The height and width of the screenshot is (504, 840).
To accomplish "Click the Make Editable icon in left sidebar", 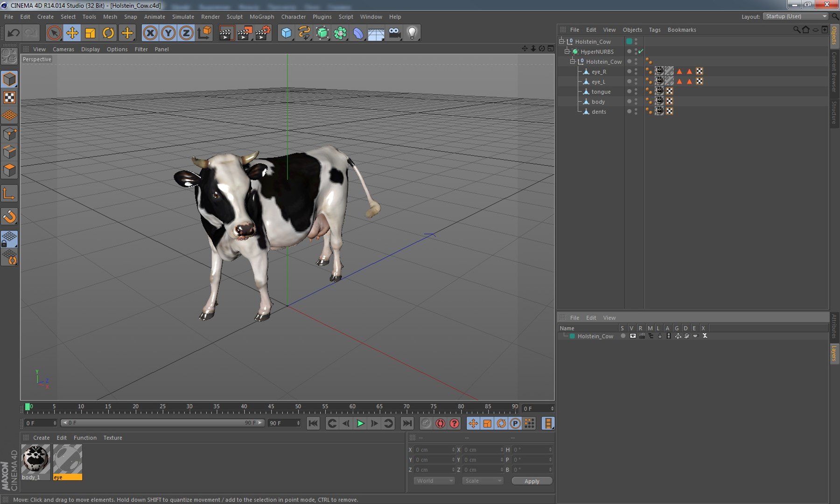I will 9,56.
